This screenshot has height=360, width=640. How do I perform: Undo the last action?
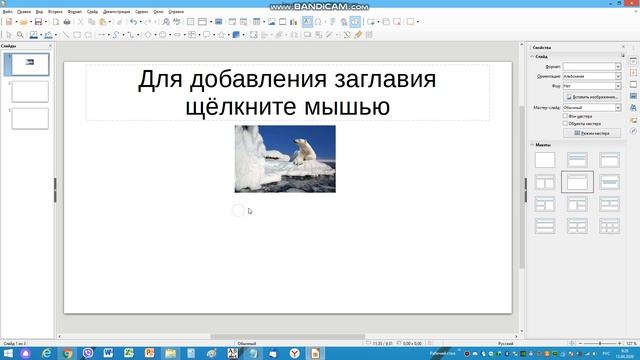click(x=133, y=22)
